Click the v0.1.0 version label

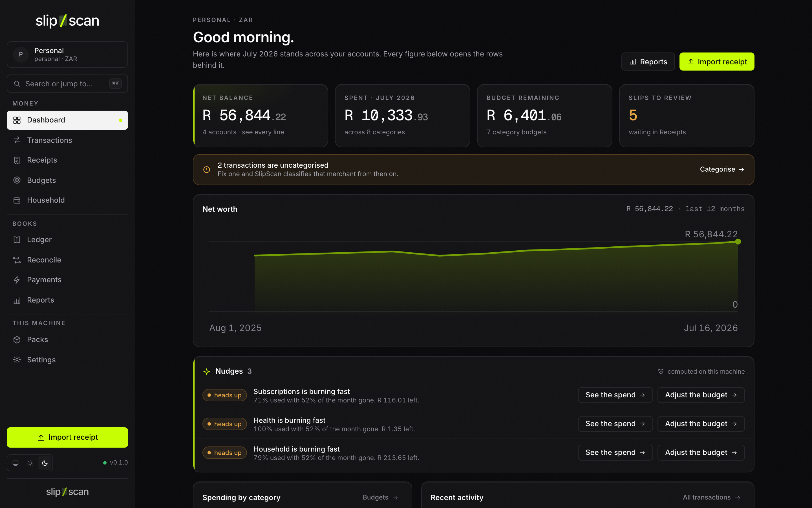(x=119, y=463)
